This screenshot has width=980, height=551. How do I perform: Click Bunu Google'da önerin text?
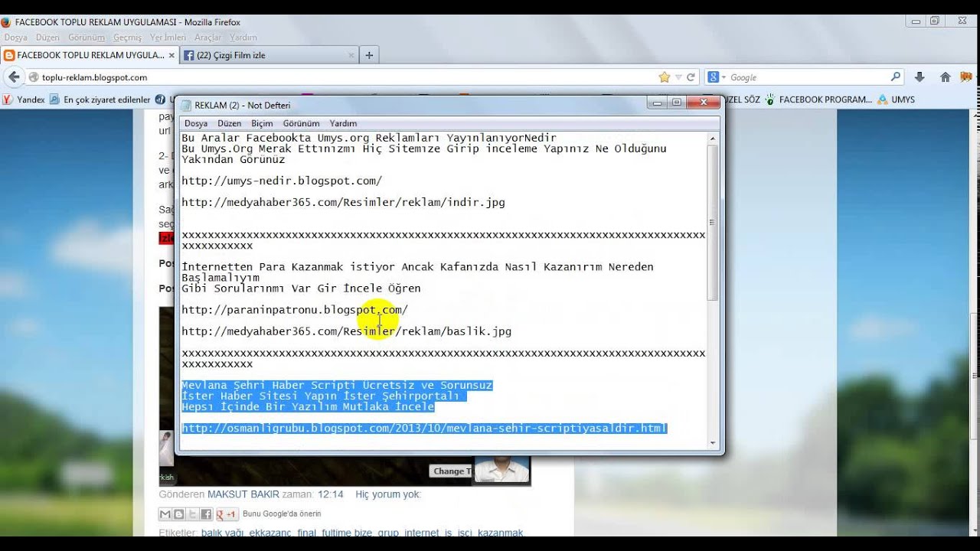(282, 514)
